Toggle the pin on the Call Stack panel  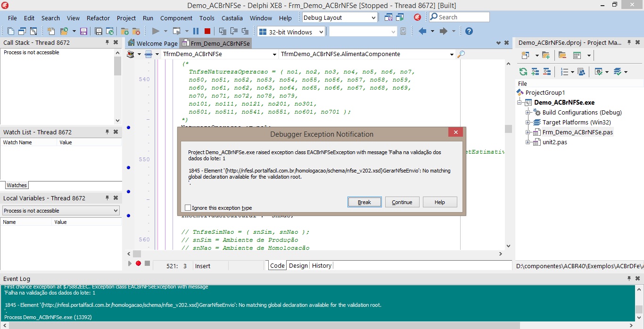coord(107,42)
